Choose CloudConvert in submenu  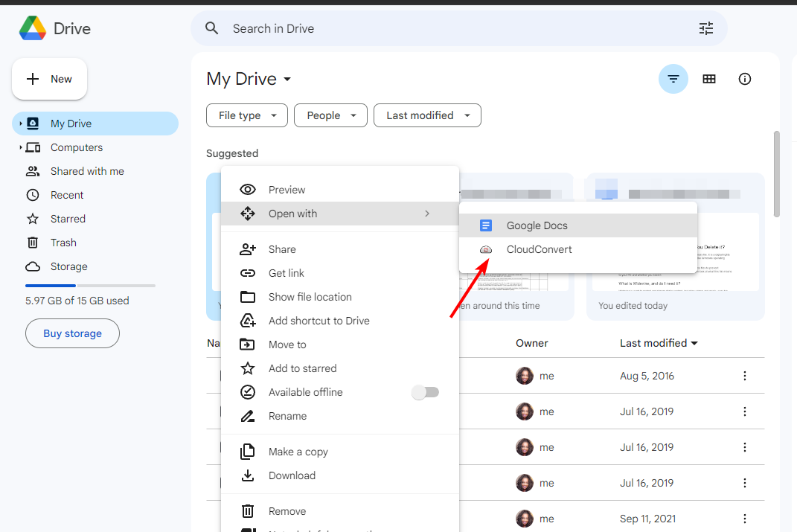tap(578, 249)
